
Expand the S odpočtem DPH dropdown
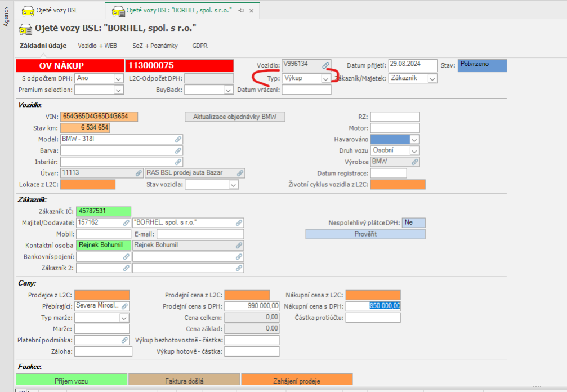118,79
